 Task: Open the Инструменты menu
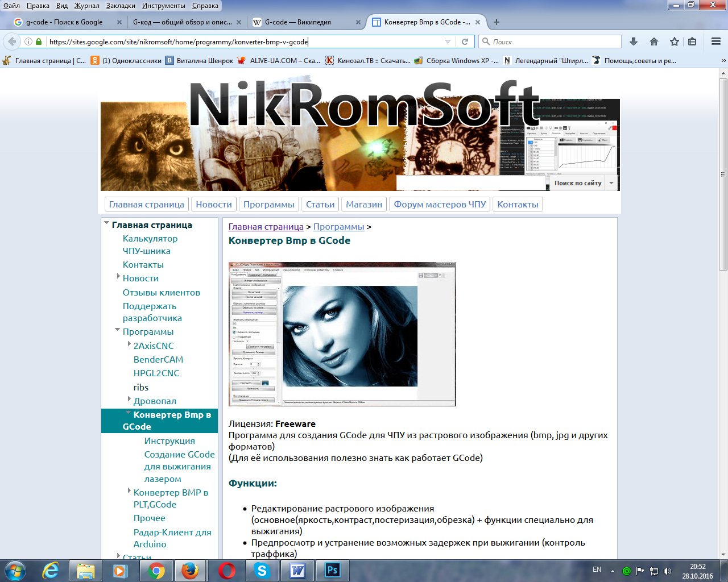(164, 6)
